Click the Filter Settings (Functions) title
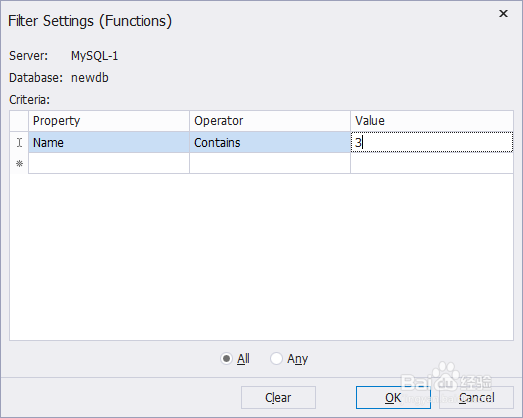523x418 pixels. click(90, 21)
